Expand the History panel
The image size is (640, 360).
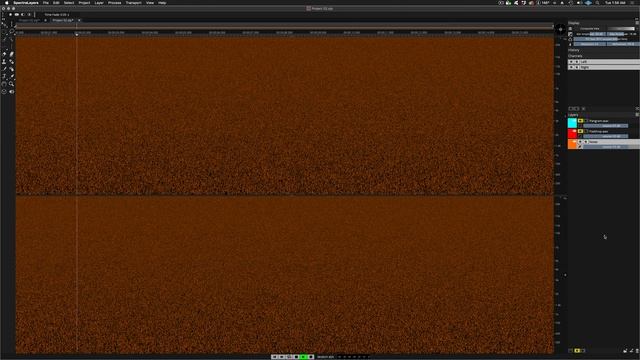573,50
